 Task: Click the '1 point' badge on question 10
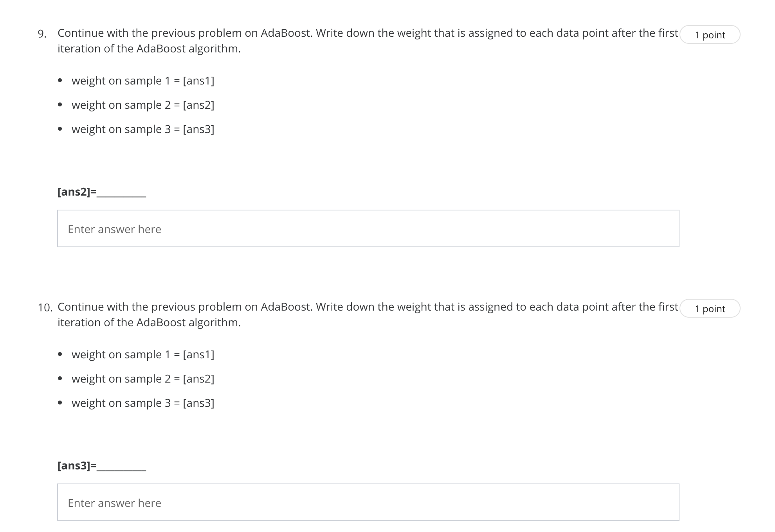pos(710,308)
